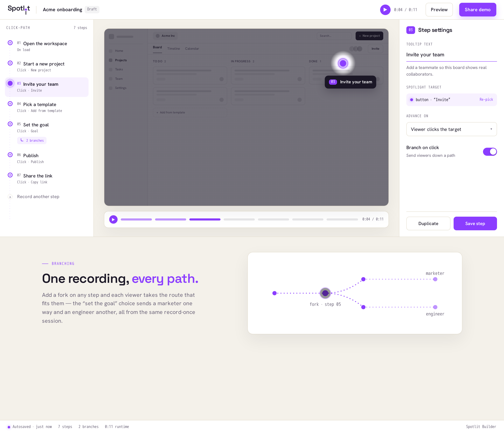Jump to the sixth timeline segment
The width and height of the screenshot is (504, 434).
pyautogui.click(x=308, y=219)
